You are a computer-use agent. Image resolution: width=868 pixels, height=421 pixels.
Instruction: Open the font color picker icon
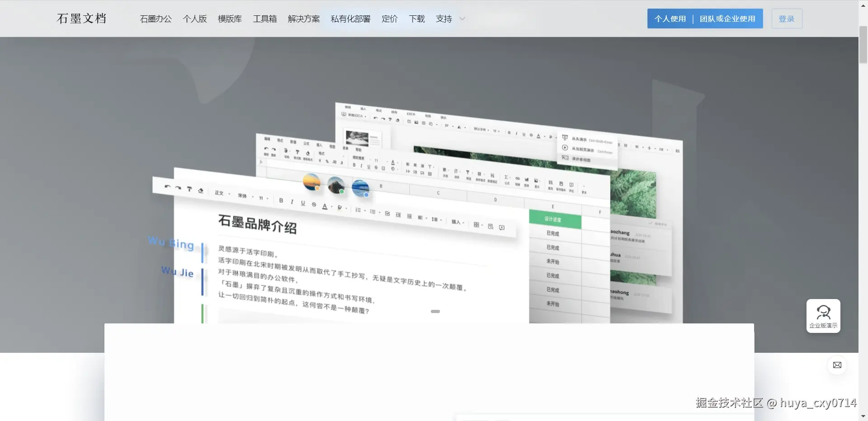[x=325, y=206]
